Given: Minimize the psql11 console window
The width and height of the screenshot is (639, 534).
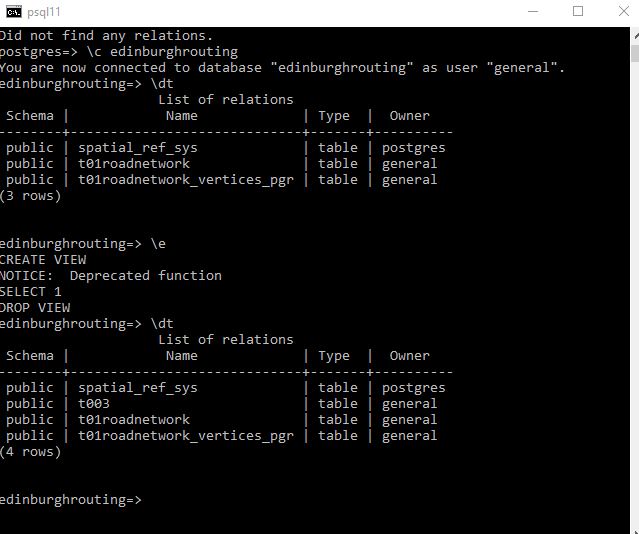Looking at the screenshot, I should click(533, 11).
